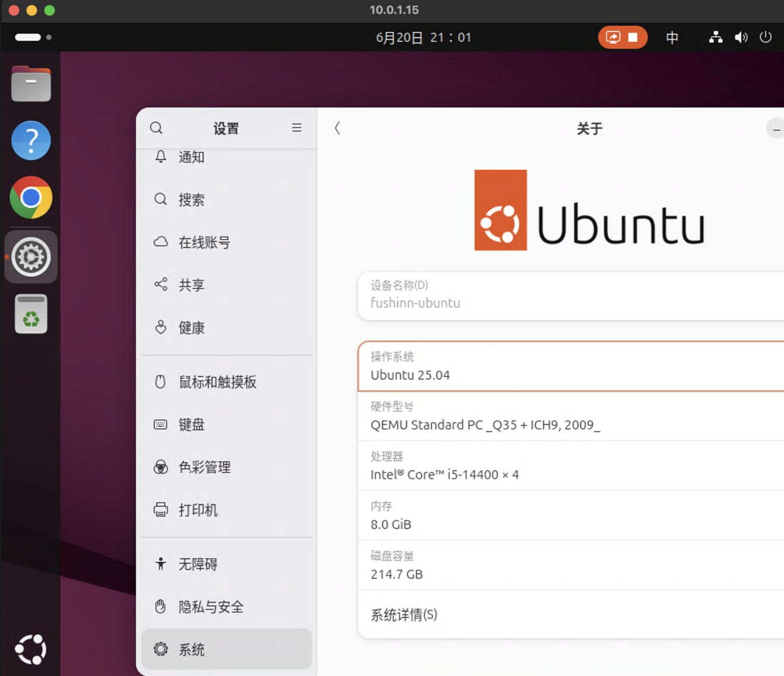
Task: Select 共享 in the sidebar
Action: tap(226, 285)
